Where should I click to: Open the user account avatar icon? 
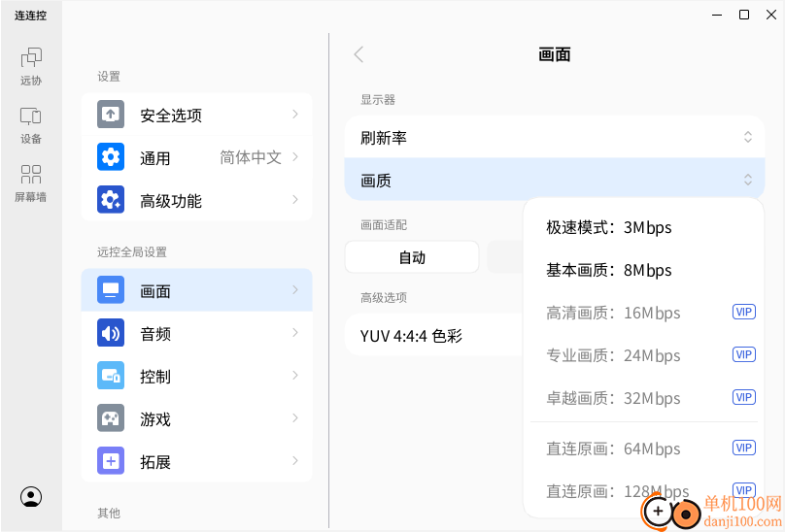click(x=31, y=496)
